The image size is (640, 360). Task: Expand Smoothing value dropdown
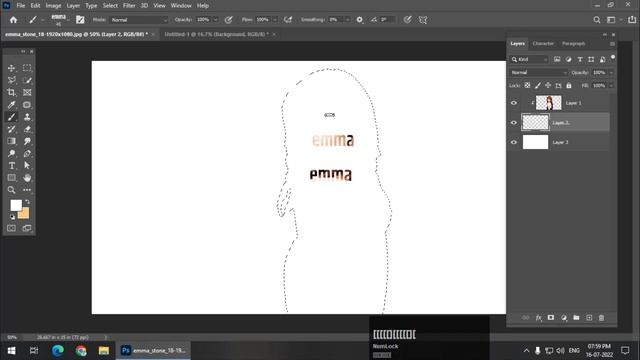[348, 20]
